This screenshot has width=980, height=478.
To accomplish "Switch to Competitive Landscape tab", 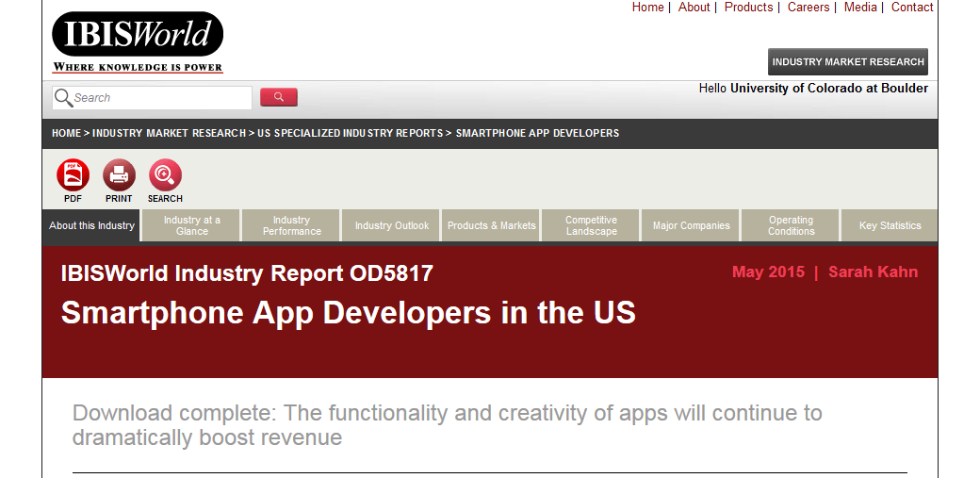I will [x=591, y=225].
